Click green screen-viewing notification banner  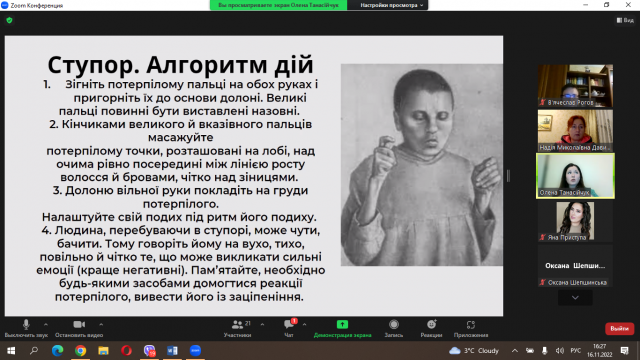pyautogui.click(x=278, y=5)
